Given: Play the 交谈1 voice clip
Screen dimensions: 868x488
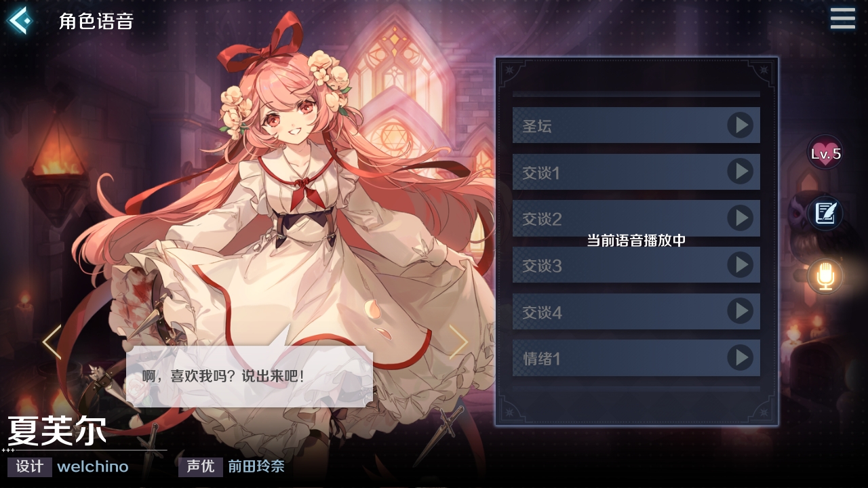Looking at the screenshot, I should pos(741,171).
